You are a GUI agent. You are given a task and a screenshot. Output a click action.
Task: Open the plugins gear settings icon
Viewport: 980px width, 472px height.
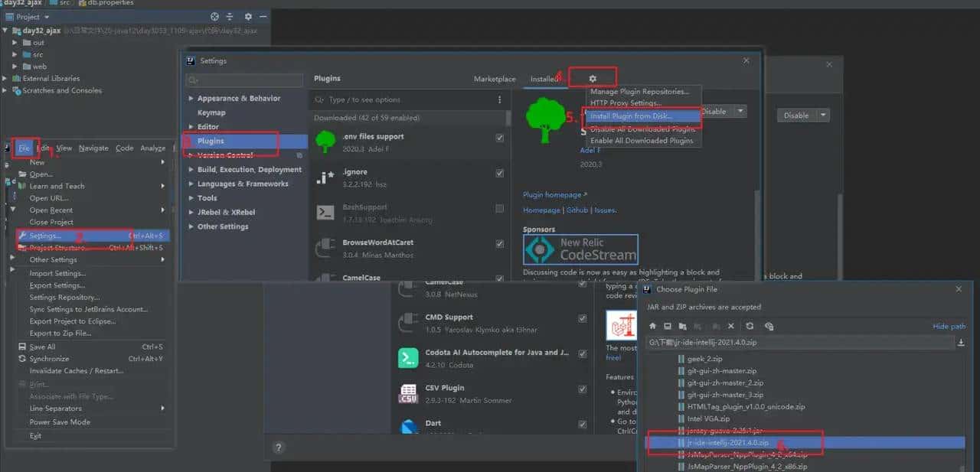pyautogui.click(x=593, y=79)
